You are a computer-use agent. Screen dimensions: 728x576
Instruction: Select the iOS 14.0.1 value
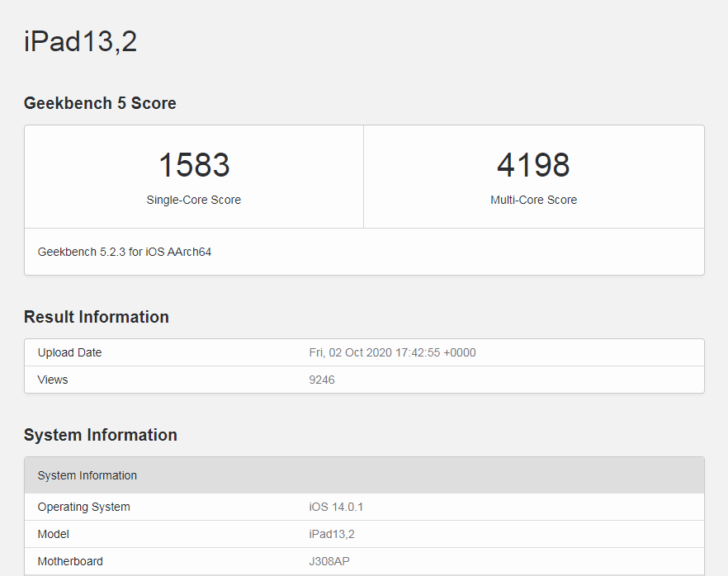(336, 507)
